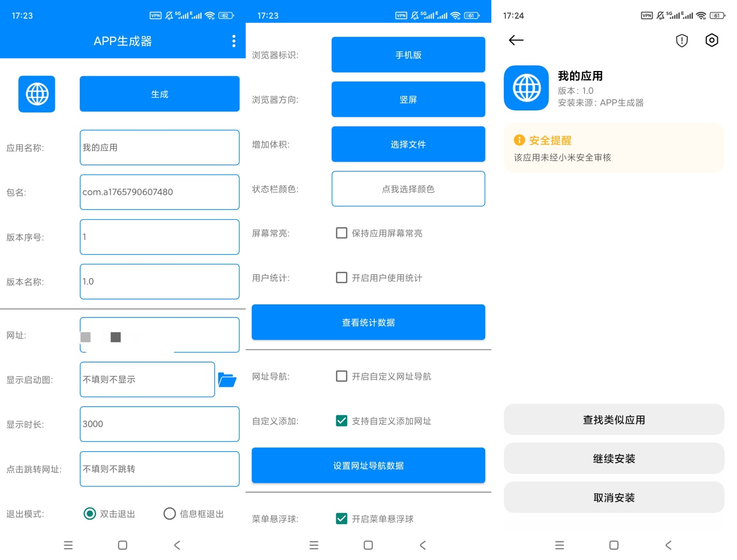The image size is (737, 560).
Task: Tap the 我的应用 globe icon on installer
Action: (526, 88)
